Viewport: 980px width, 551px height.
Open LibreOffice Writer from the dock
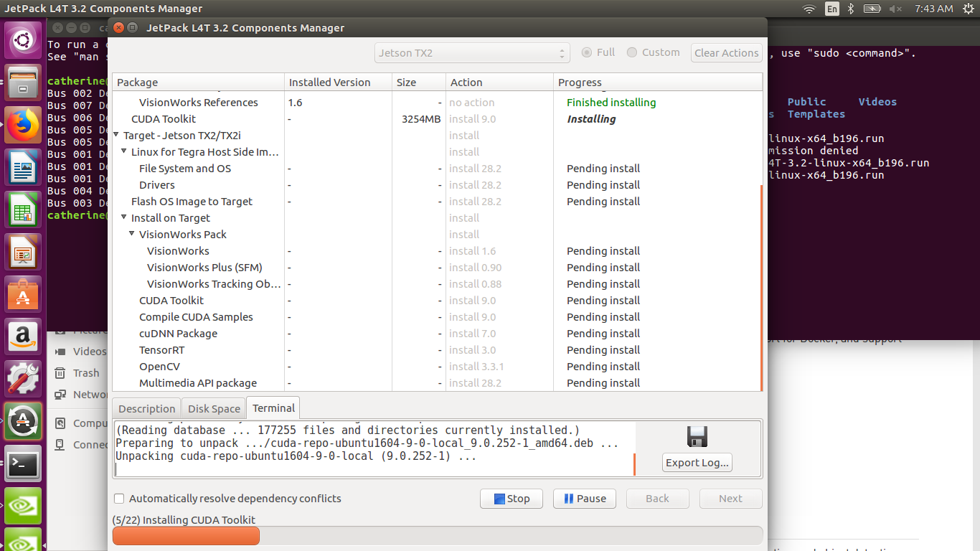pos(24,167)
